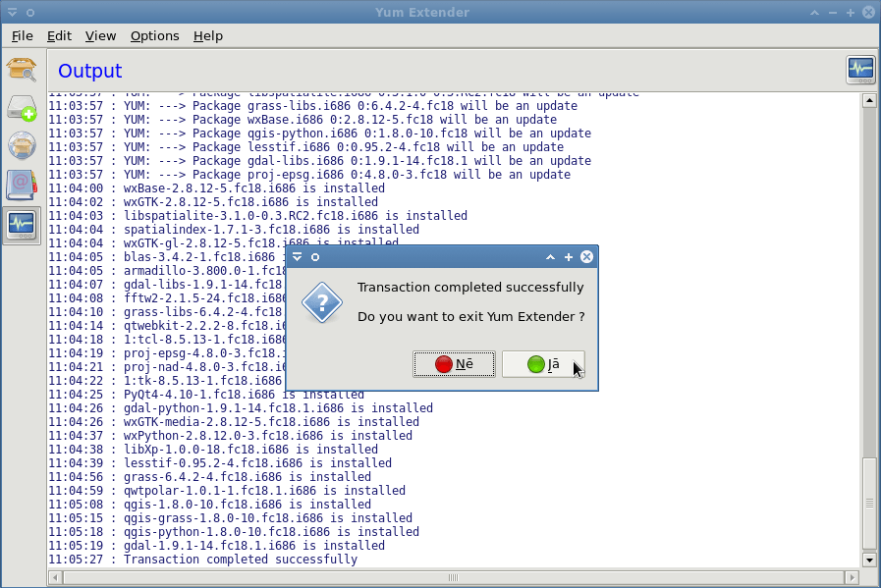
Task: Click the 'Output' heading text
Action: coord(90,71)
